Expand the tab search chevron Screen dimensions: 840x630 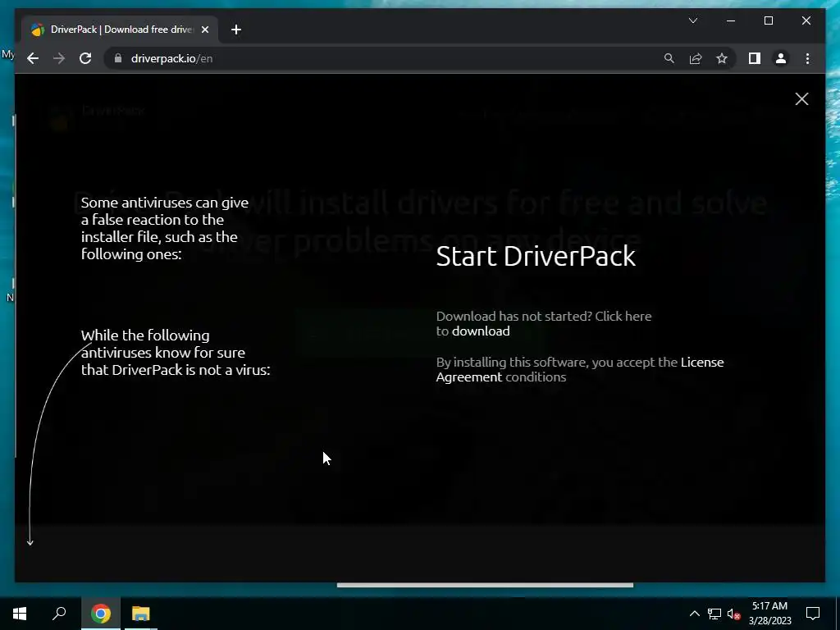(692, 21)
